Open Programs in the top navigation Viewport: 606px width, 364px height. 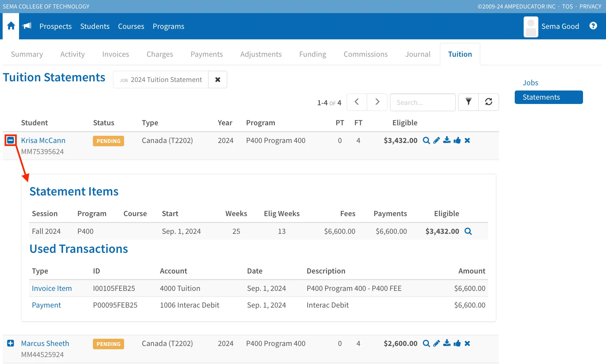coord(168,26)
